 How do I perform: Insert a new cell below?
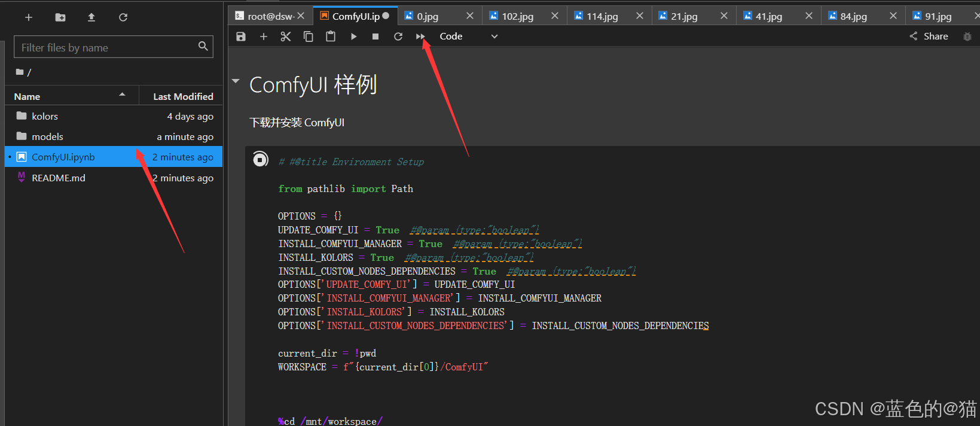tap(263, 36)
